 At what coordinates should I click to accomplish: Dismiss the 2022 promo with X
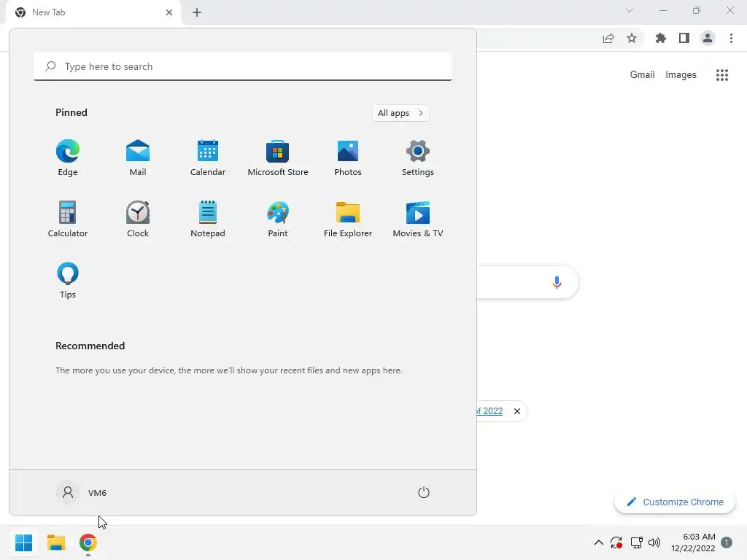[517, 411]
